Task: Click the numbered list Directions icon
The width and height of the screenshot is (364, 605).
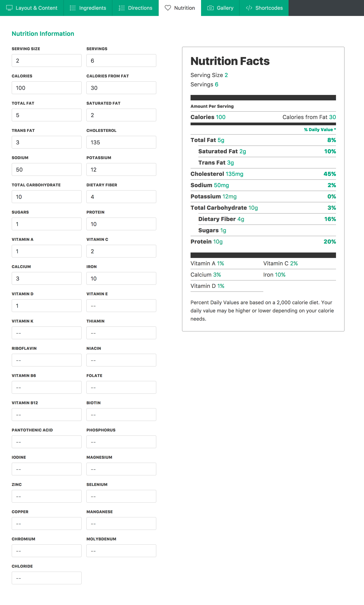Action: 122,8
